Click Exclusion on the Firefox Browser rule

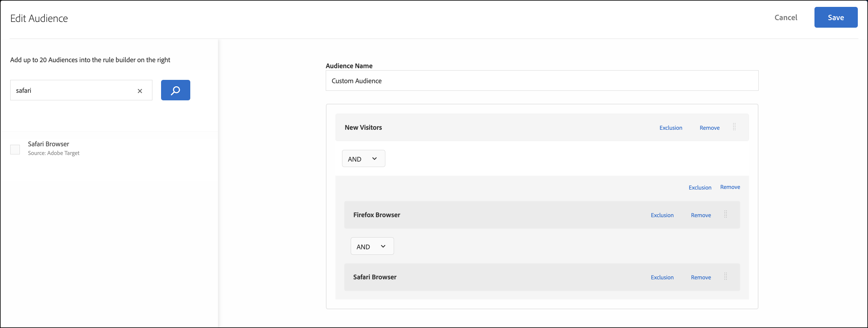coord(662,215)
